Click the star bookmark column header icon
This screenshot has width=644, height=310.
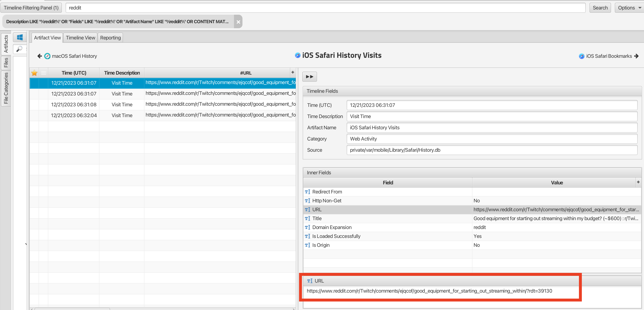click(34, 73)
